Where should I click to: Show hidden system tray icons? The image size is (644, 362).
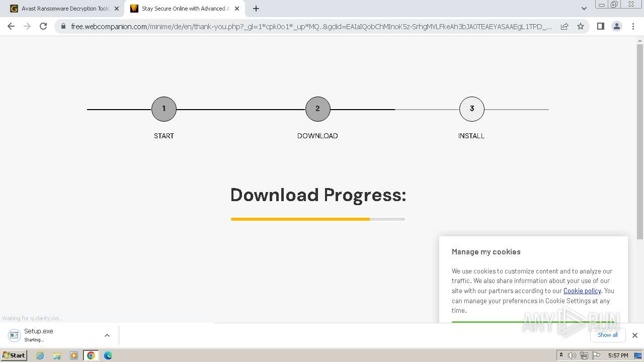click(x=561, y=355)
